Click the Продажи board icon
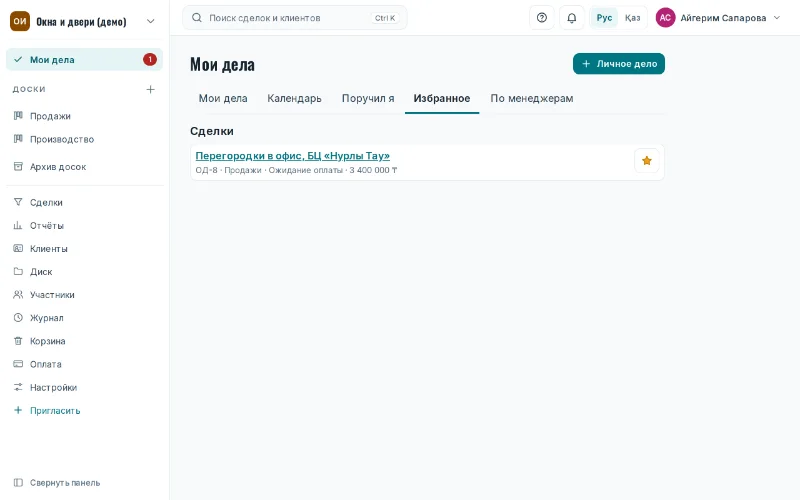Screen dimensions: 800x500 (18, 116)
